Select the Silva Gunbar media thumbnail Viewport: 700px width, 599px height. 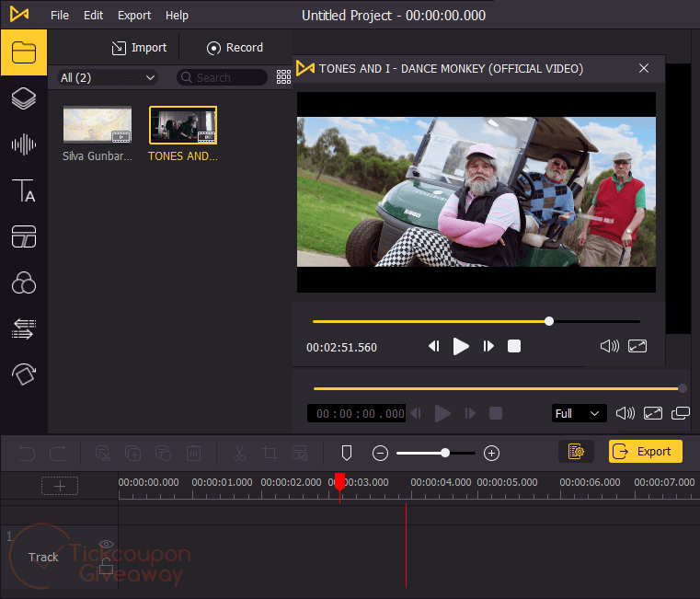click(x=97, y=126)
